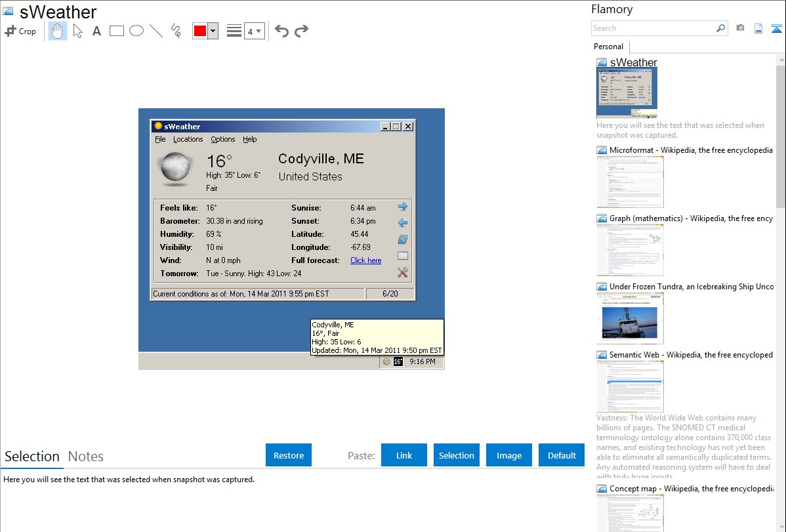The height and width of the screenshot is (532, 786).
Task: Click the refresh weather icon
Action: 403,239
